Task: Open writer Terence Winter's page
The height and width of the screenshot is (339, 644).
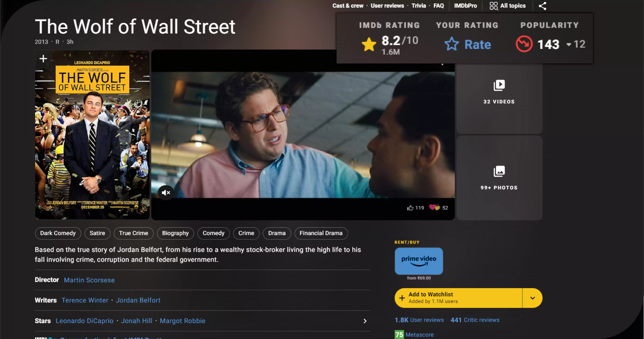Action: pos(85,300)
